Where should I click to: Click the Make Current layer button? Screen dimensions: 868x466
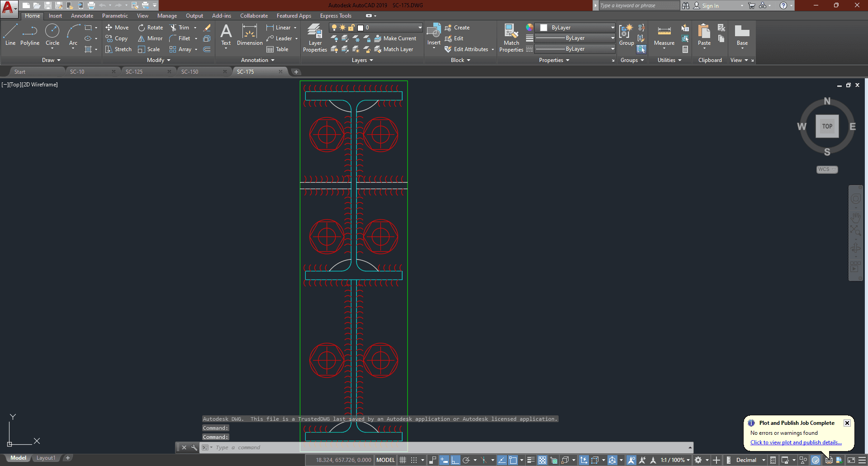[395, 38]
